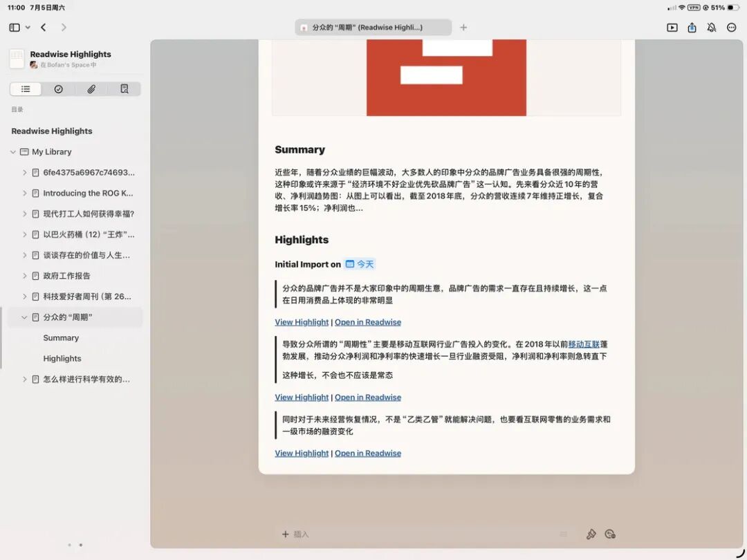
Task: Open the 科技爱好者周刊 document
Action: pos(87,297)
